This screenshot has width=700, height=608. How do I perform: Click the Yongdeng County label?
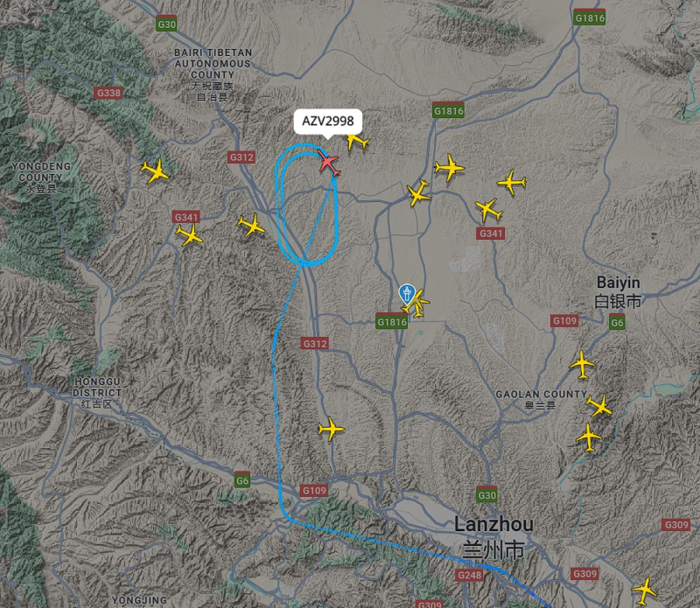point(40,178)
